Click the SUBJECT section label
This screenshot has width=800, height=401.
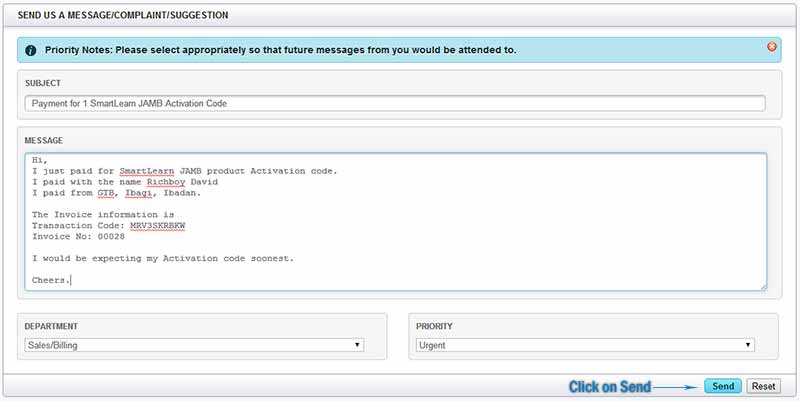(45, 82)
